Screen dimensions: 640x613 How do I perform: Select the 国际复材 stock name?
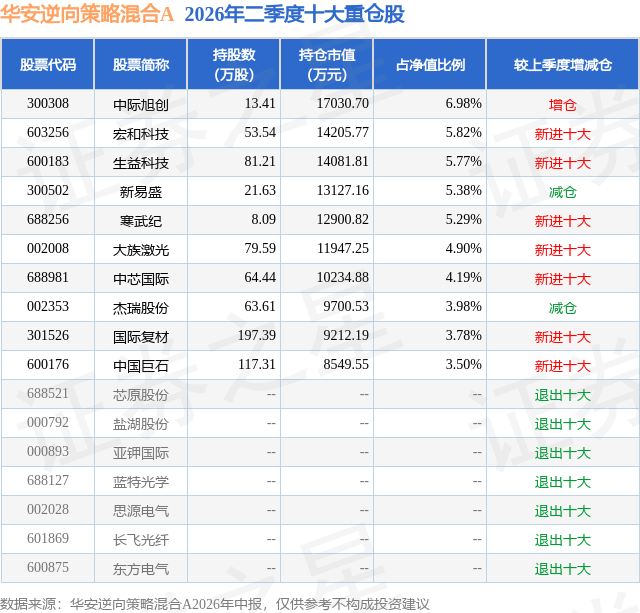point(141,337)
